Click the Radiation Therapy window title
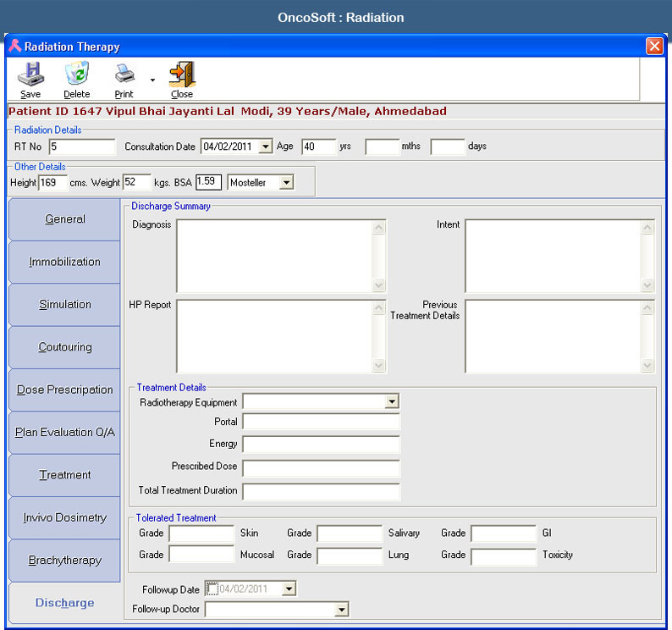672x630 pixels. click(x=72, y=47)
